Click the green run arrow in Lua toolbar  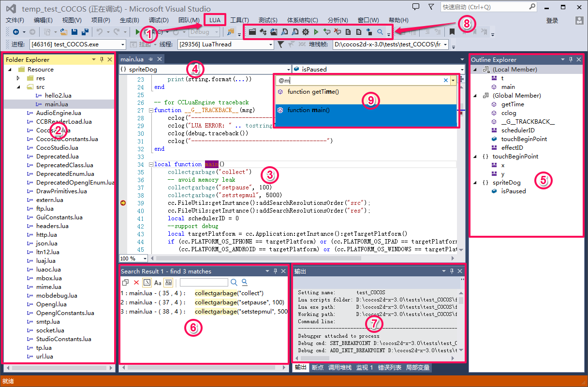pos(316,32)
